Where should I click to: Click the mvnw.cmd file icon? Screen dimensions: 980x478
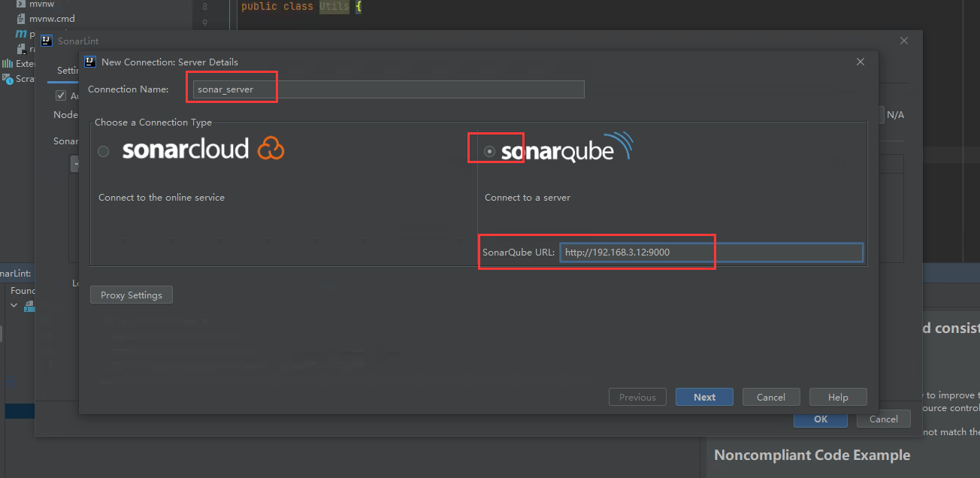coord(20,18)
